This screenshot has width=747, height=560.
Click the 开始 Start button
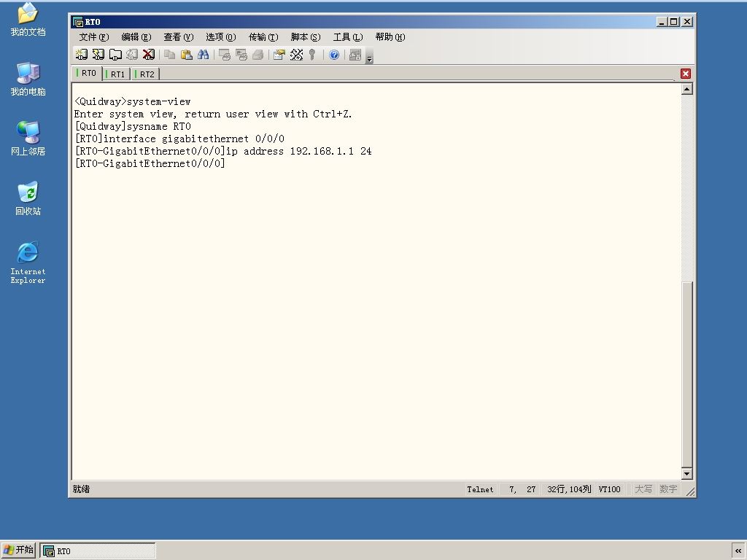click(x=18, y=550)
